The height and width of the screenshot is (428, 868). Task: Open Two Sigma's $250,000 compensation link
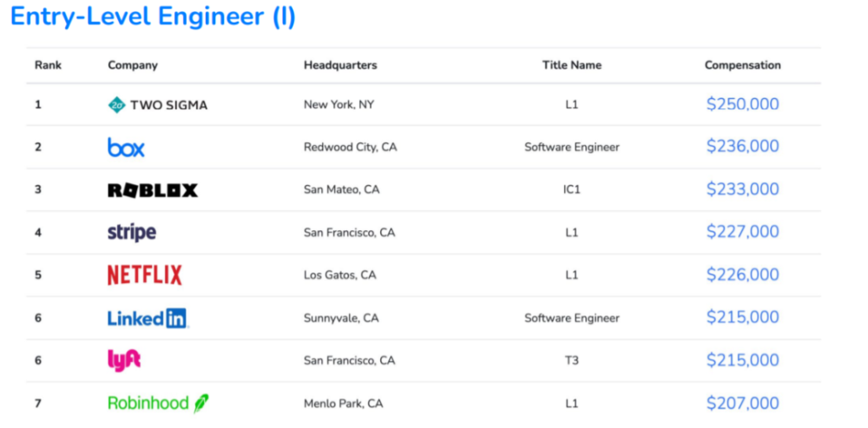coord(742,104)
